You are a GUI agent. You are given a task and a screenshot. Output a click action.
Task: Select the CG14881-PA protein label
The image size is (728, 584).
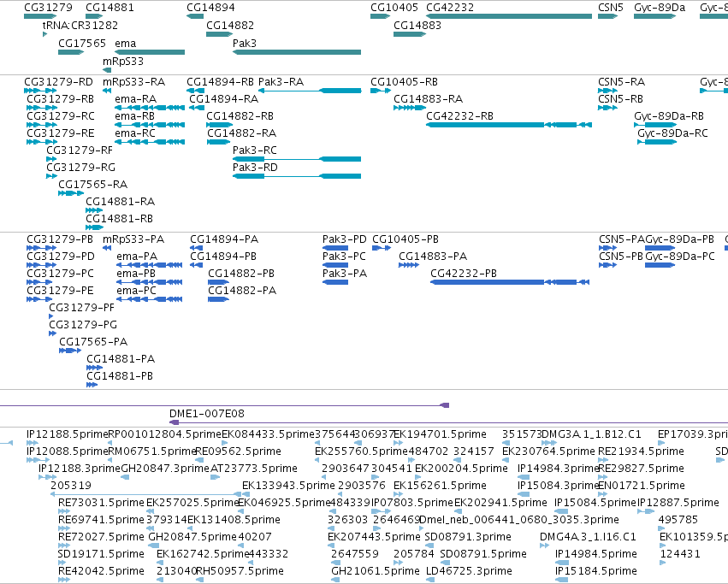point(121,359)
